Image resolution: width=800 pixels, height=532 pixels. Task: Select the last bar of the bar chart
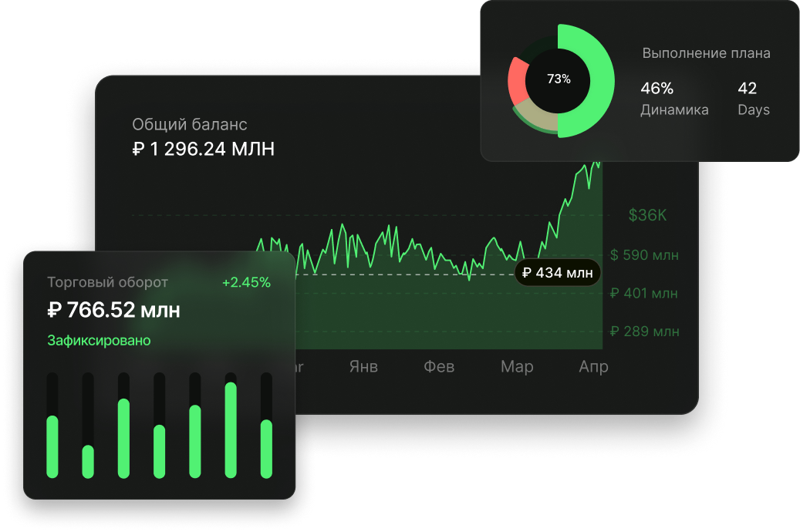[265, 447]
